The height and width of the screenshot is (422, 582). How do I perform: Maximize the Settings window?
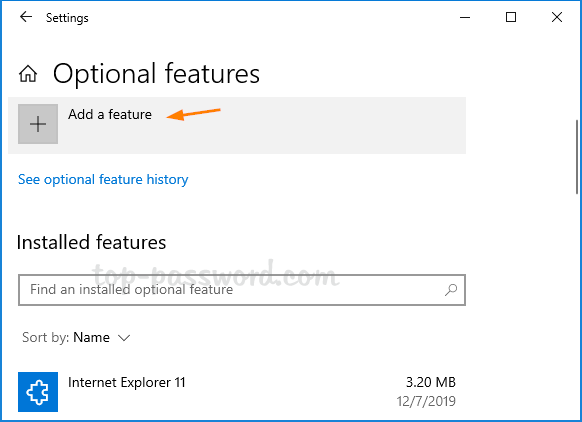click(511, 17)
